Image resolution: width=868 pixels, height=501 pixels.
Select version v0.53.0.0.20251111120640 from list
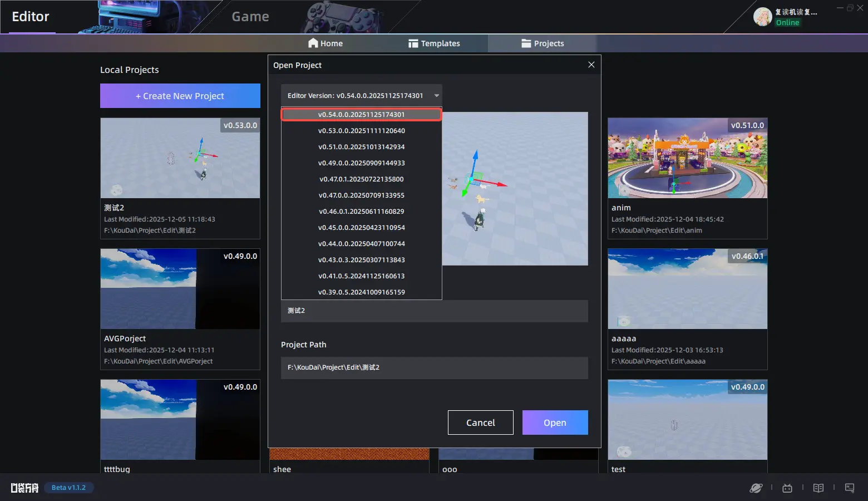point(362,131)
